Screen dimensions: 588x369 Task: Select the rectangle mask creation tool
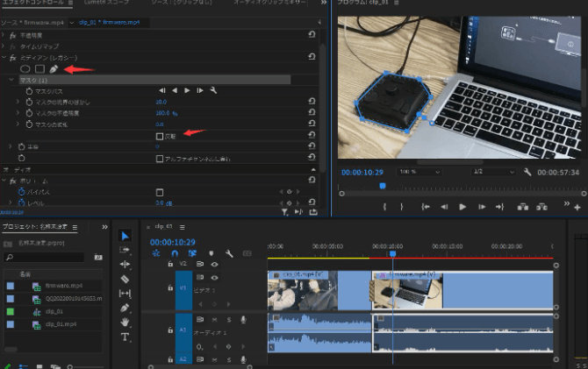click(x=39, y=68)
